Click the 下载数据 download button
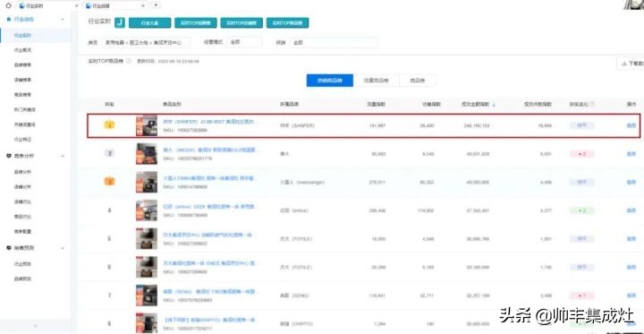644x334 pixels. tap(630, 64)
